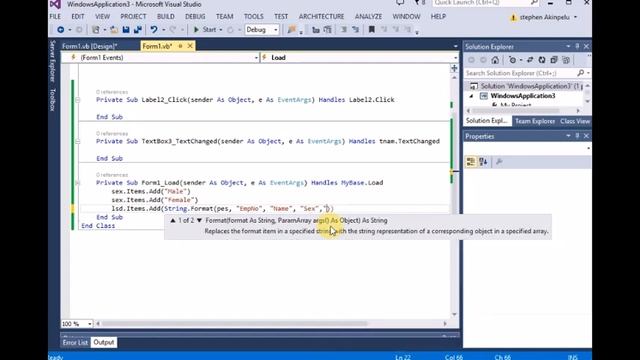Click the Uncomment selected lines icon

327,29
